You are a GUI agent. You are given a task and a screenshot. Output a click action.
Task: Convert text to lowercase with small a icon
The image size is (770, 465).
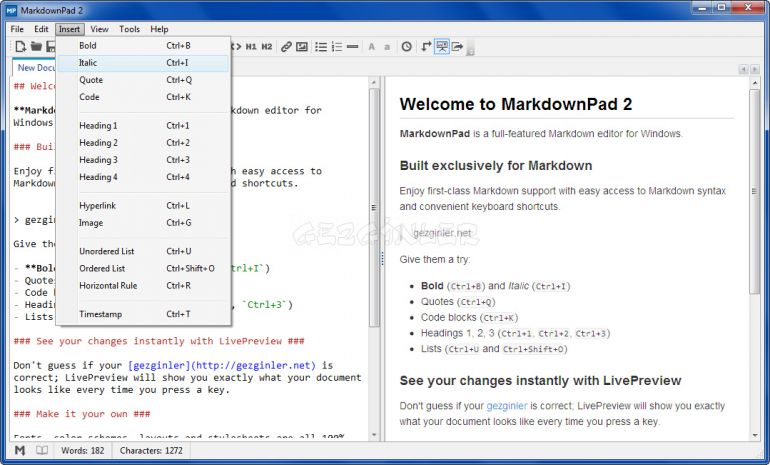pos(387,47)
